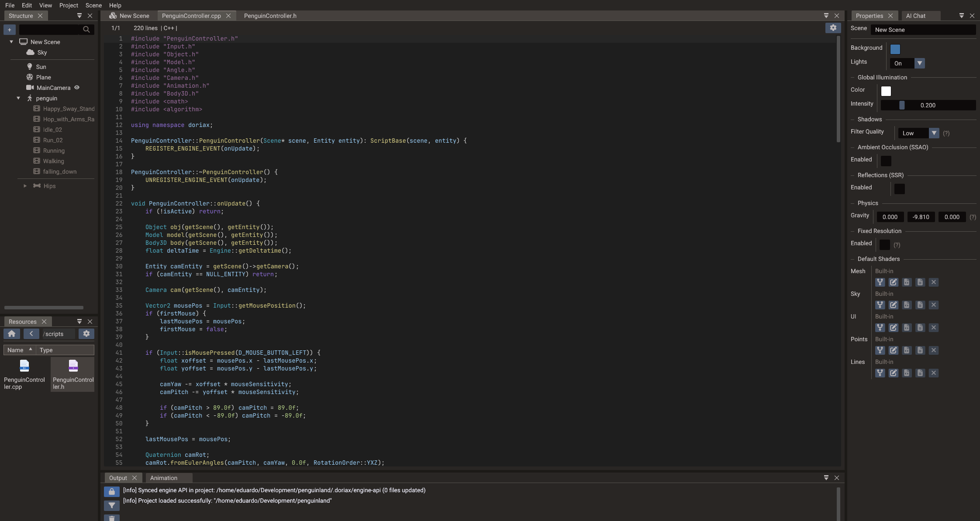The width and height of the screenshot is (980, 521).
Task: Show Gravity help (?) hint
Action: (x=973, y=217)
